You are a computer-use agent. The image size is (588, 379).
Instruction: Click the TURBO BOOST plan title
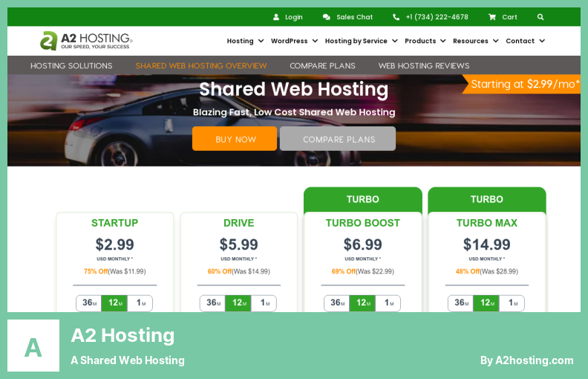pyautogui.click(x=362, y=223)
